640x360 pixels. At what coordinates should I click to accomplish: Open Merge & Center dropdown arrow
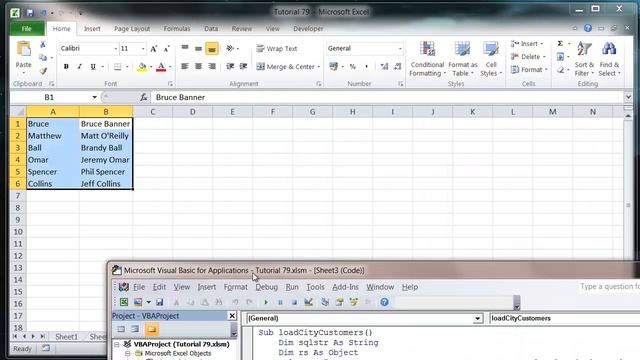pyautogui.click(x=319, y=67)
